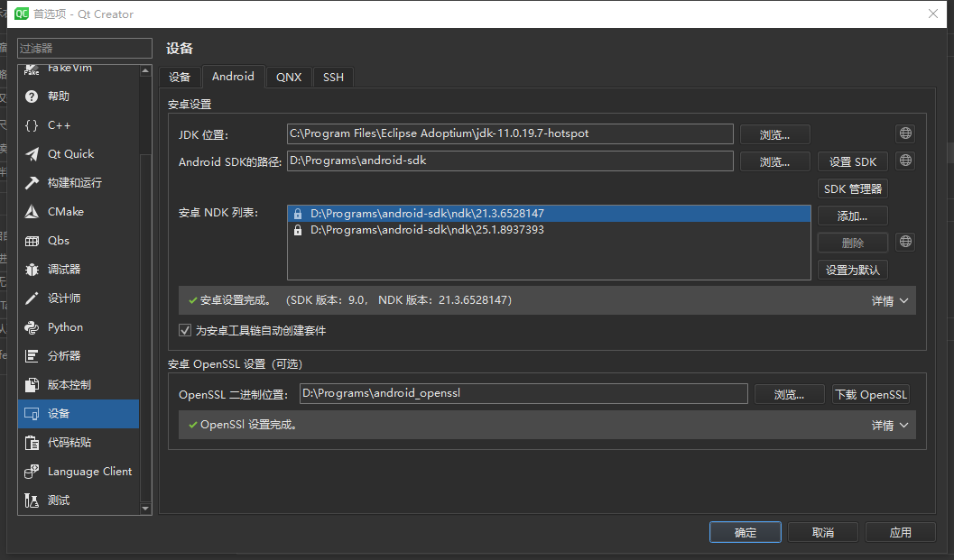The width and height of the screenshot is (954, 560).
Task: Open the Debugger bug icon
Action: 32,270
